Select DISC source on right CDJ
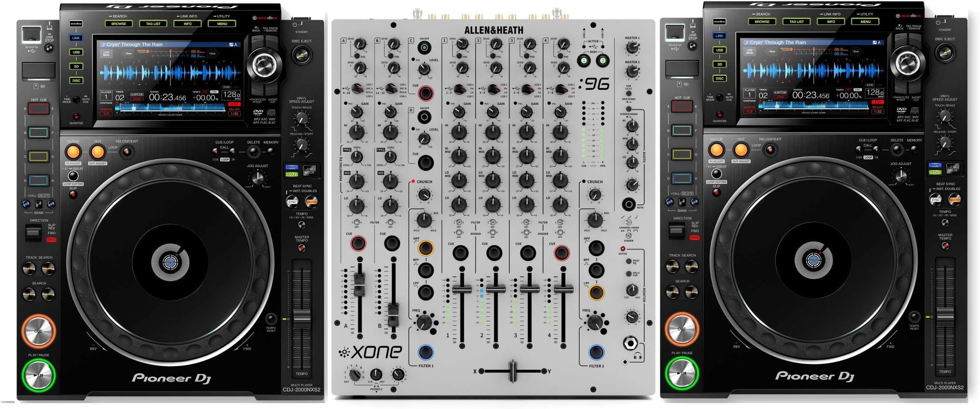The height and width of the screenshot is (409, 980). [720, 78]
